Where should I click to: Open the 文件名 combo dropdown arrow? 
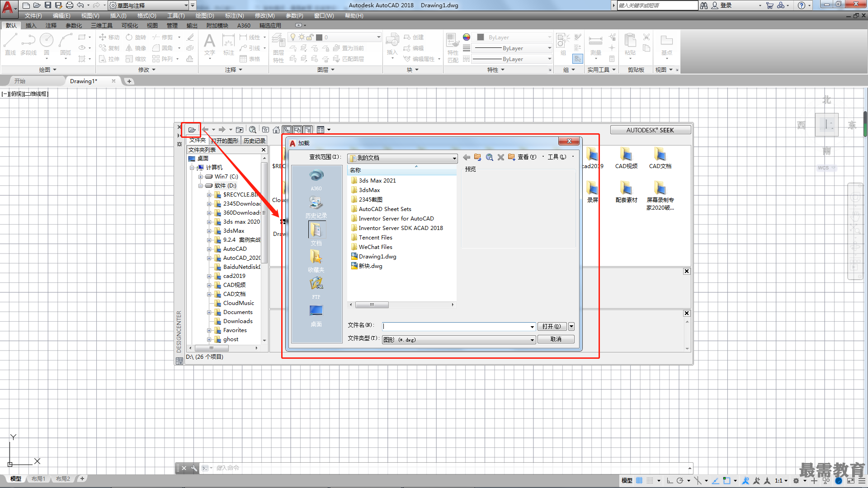[532, 327]
